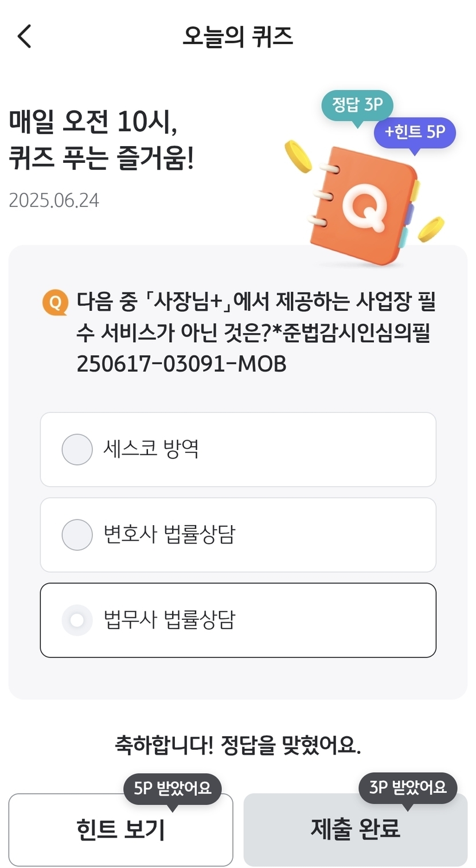Tap the purple +힌트 5P badge
The height and width of the screenshot is (868, 476).
(x=414, y=132)
